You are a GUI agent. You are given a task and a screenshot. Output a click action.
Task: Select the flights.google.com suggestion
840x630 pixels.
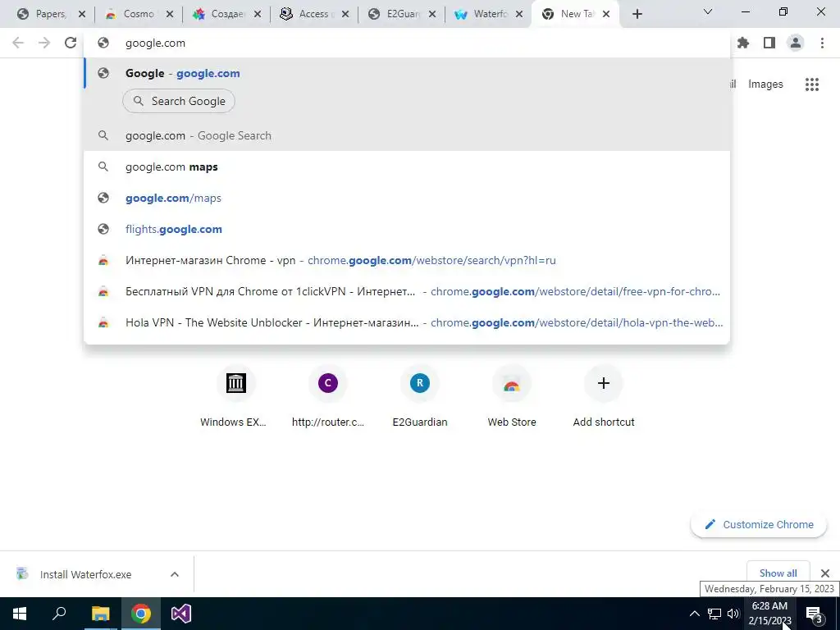coord(407,230)
